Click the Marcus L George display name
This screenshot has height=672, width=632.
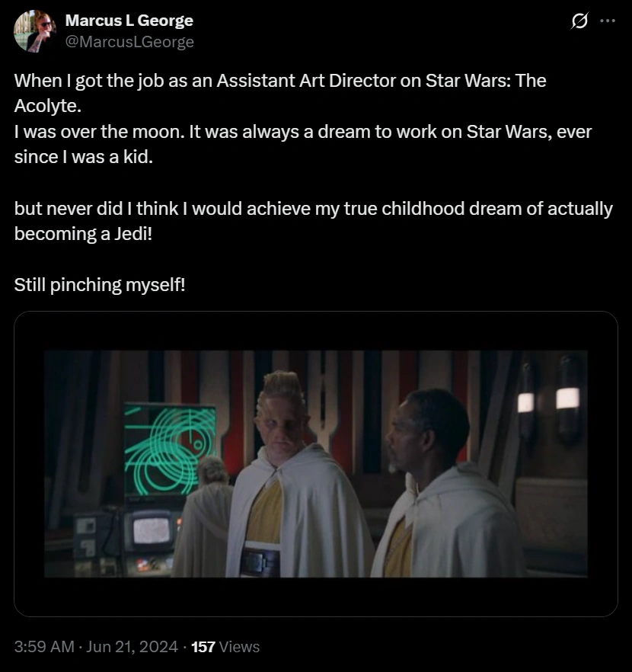(129, 20)
